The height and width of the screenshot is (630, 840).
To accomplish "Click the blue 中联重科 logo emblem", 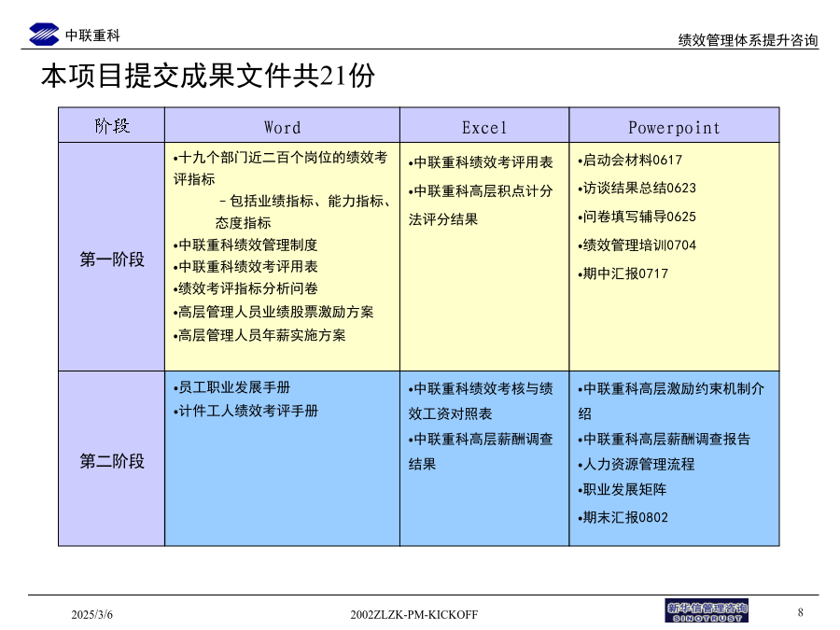I will (x=44, y=35).
